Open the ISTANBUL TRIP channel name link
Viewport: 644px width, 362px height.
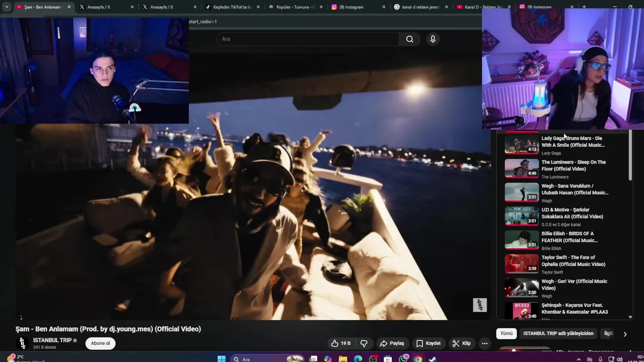(x=52, y=340)
